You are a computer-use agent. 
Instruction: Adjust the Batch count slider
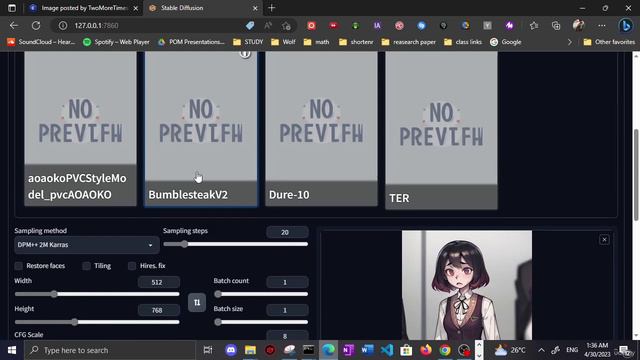point(261,294)
